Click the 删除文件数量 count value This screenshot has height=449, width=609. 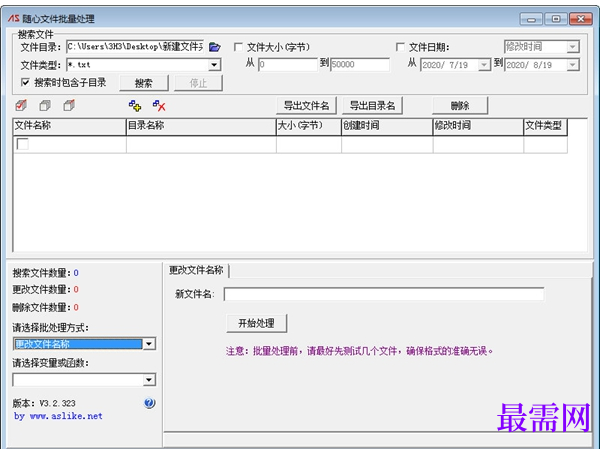[x=76, y=308]
